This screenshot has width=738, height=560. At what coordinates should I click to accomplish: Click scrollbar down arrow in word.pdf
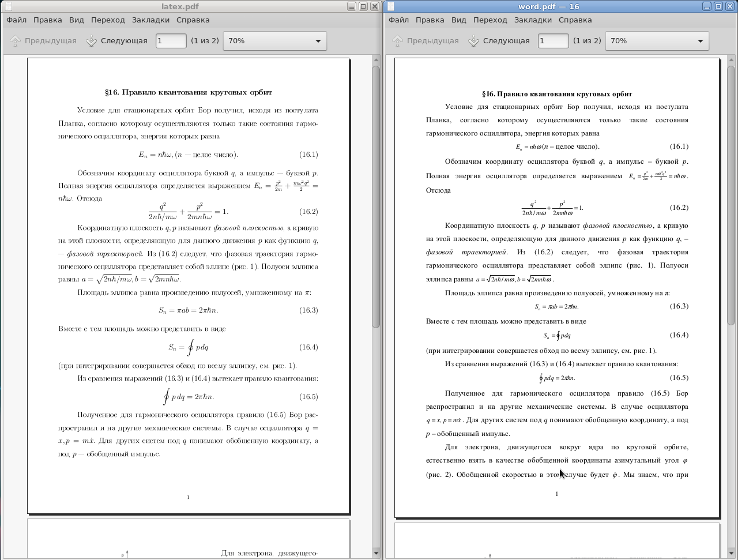coord(732,553)
